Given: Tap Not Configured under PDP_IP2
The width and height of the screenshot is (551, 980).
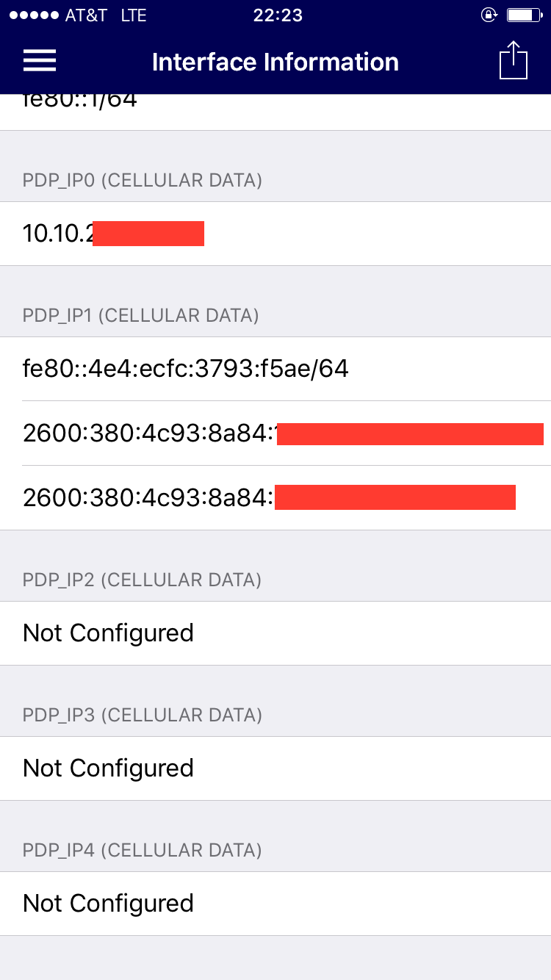Looking at the screenshot, I should 275,633.
